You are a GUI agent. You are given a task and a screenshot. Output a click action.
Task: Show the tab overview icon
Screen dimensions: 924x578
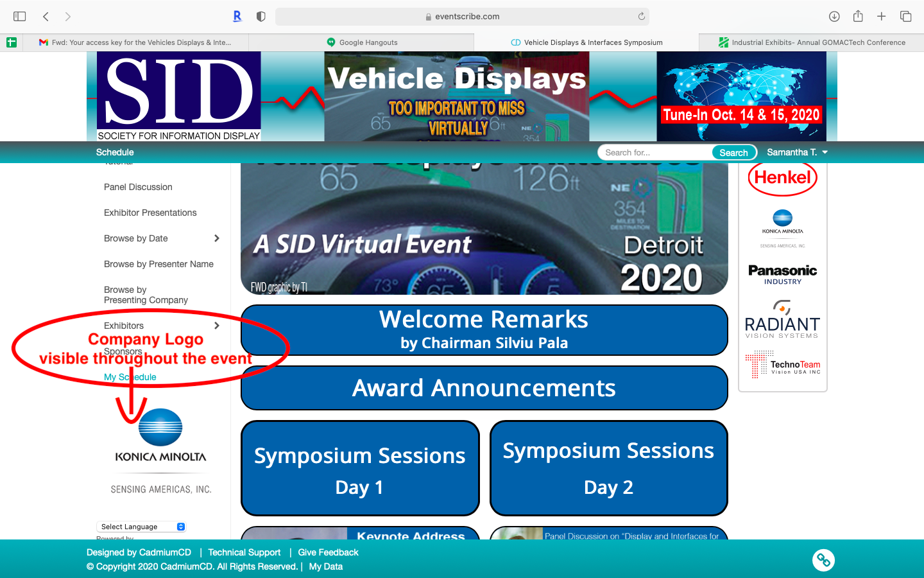click(906, 16)
